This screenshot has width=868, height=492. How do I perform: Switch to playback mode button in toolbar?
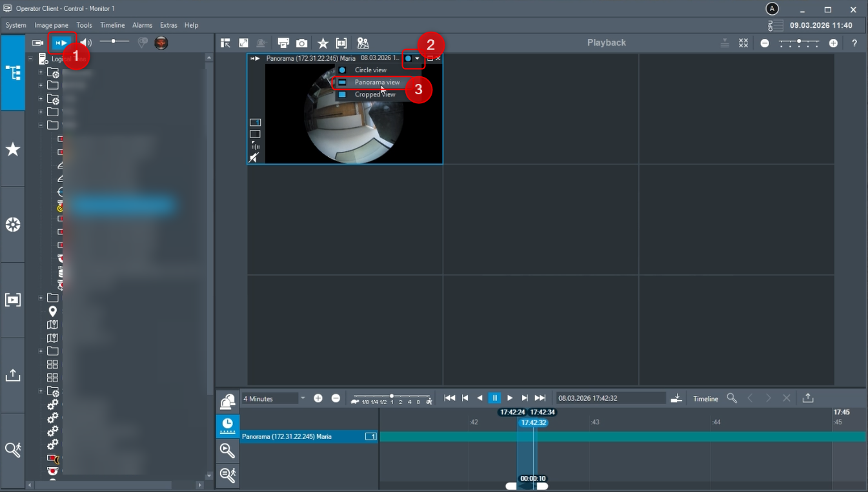[x=62, y=43]
